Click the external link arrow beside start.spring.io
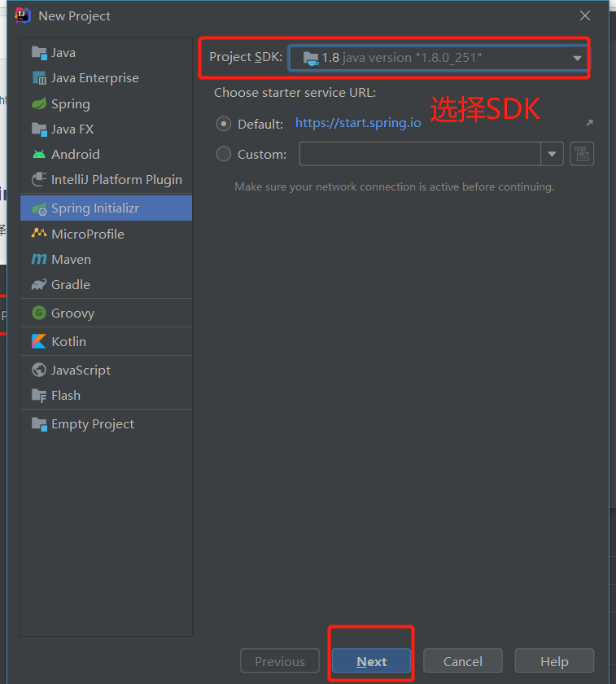The image size is (616, 684). 589,123
